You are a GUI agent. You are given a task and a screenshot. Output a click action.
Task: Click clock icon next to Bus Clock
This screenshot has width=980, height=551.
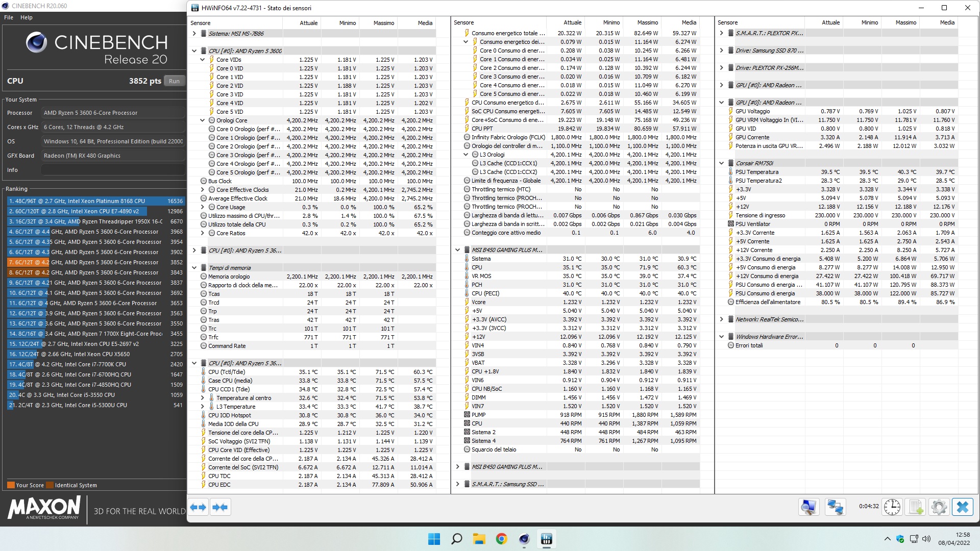[x=203, y=181]
